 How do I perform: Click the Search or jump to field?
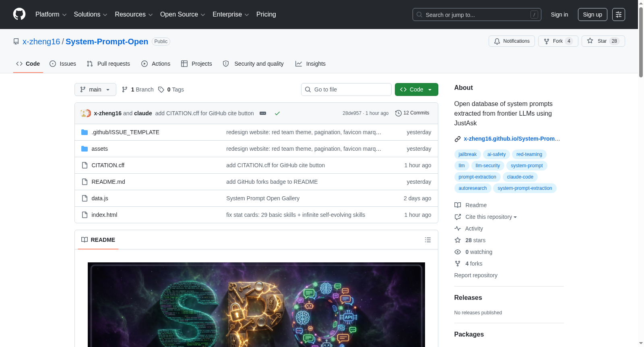tap(477, 15)
